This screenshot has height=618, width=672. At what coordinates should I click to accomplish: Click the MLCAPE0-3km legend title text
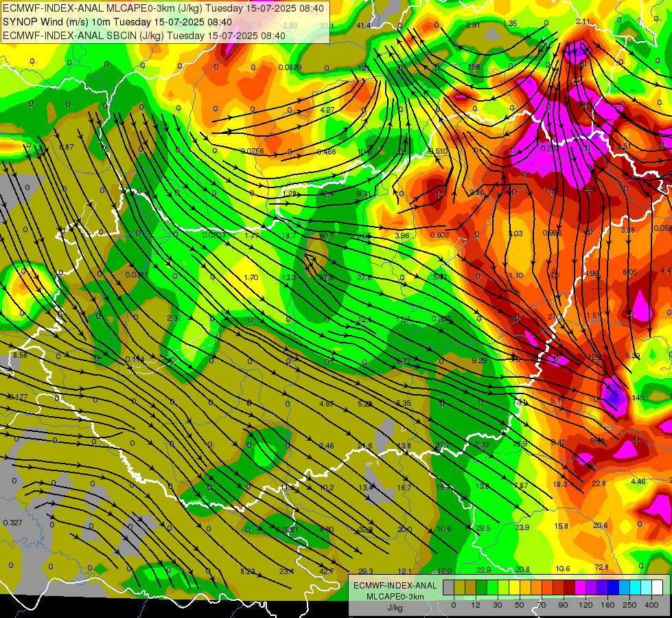pyautogui.click(x=395, y=597)
